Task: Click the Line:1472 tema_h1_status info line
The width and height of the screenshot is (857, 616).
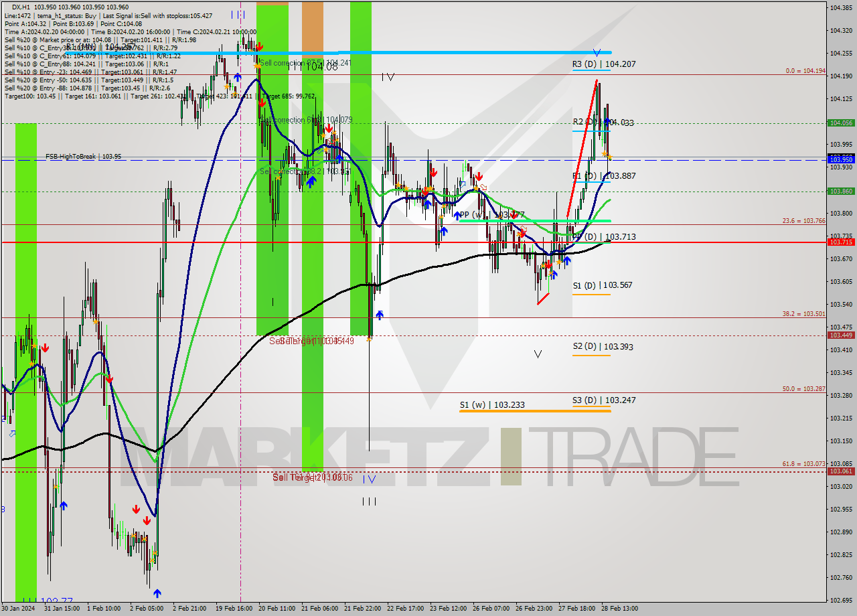Action: tap(108, 15)
